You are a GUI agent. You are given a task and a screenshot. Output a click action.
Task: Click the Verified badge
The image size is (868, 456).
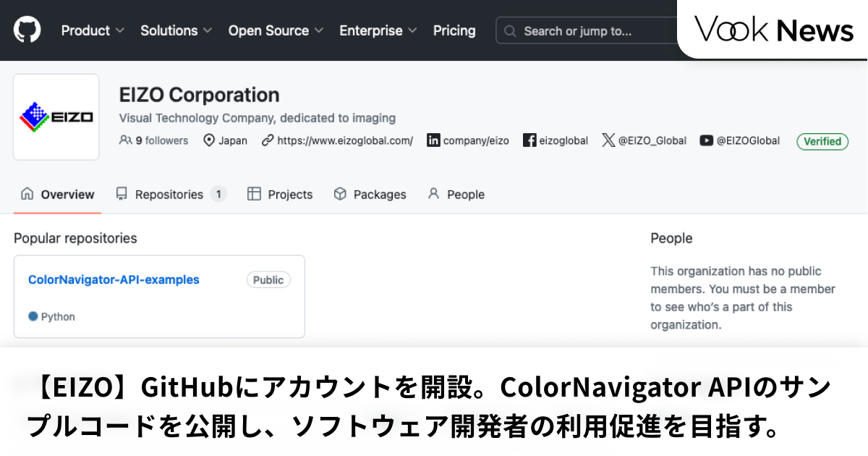(x=822, y=141)
